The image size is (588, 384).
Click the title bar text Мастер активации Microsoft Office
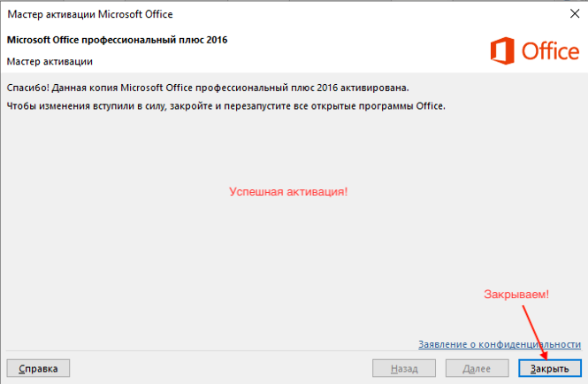coord(90,14)
